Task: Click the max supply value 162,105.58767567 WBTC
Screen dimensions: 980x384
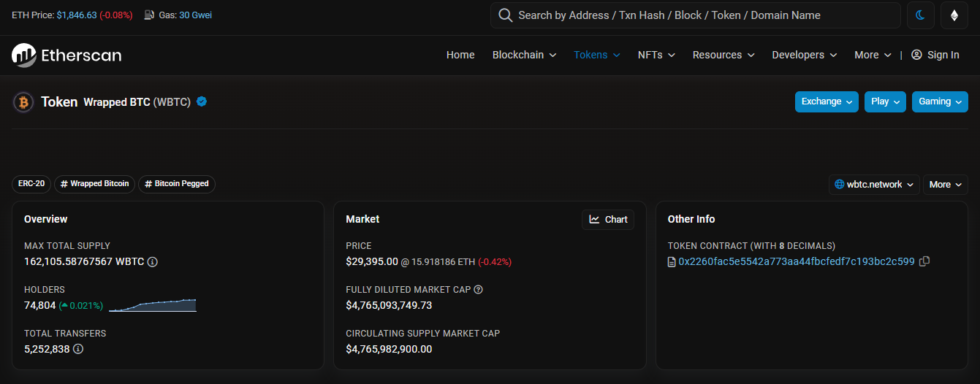Action: (84, 261)
